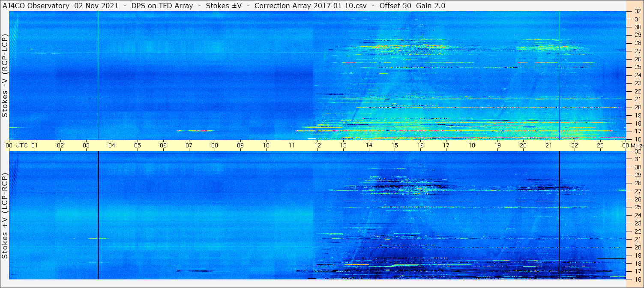This screenshot has height=288, width=644.
Task: Select the 02 hour tick on UTC axis
Action: (60, 145)
